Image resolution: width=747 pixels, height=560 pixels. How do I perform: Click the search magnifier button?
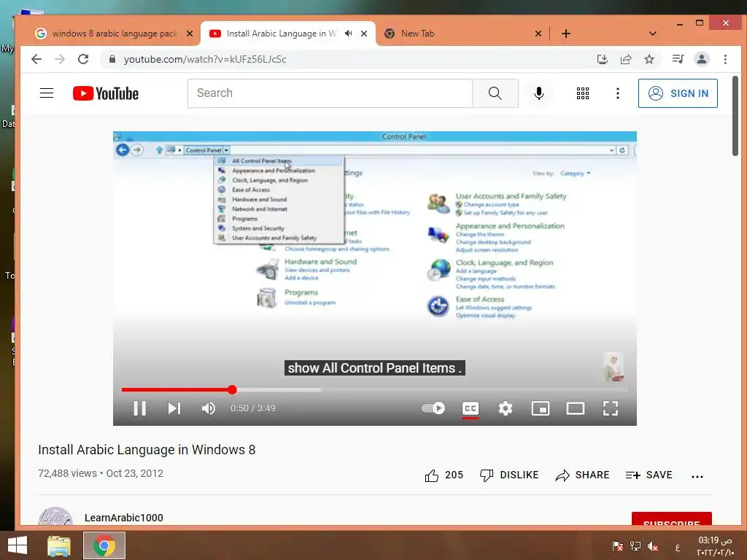tap(495, 93)
